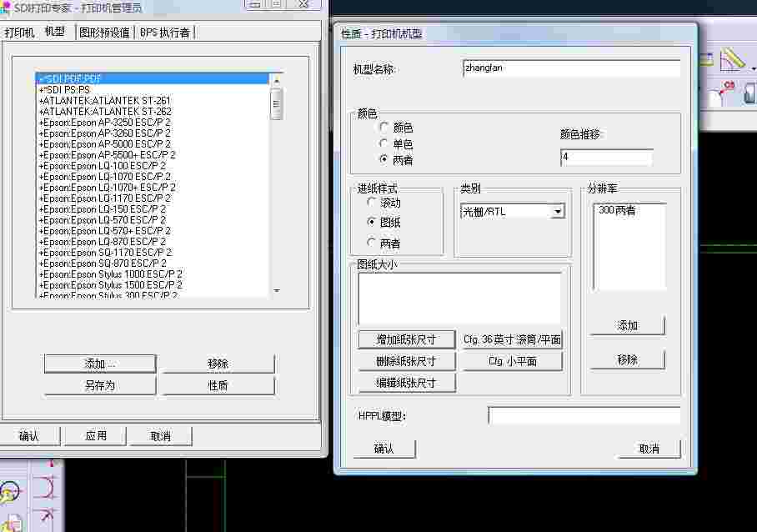The width and height of the screenshot is (757, 532).
Task: Click printer list scrollbar down arrow
Action: coord(277,291)
